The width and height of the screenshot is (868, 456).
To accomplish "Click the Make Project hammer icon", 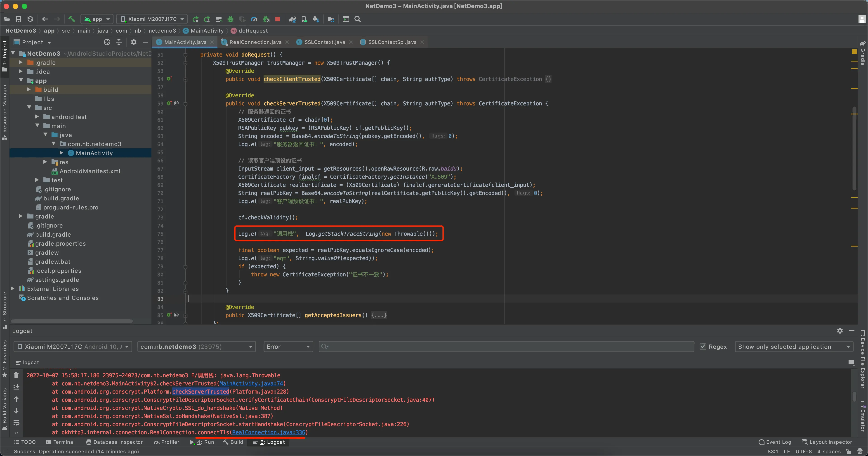I will click(71, 19).
